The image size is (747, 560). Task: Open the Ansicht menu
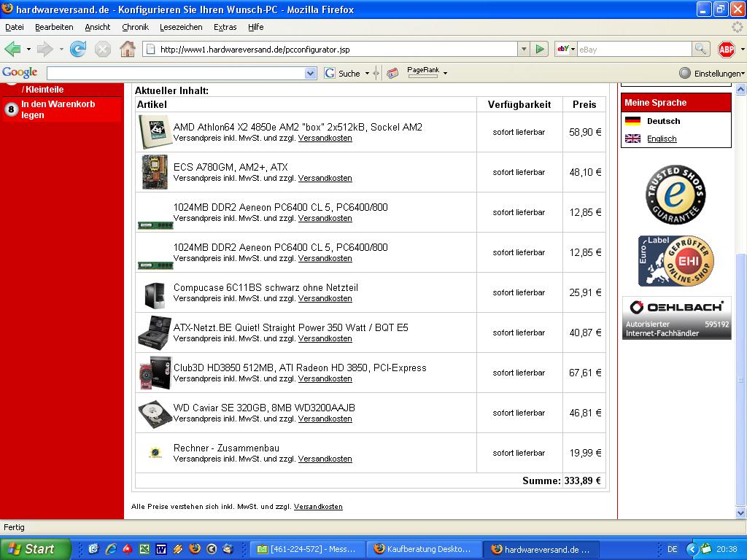[97, 27]
